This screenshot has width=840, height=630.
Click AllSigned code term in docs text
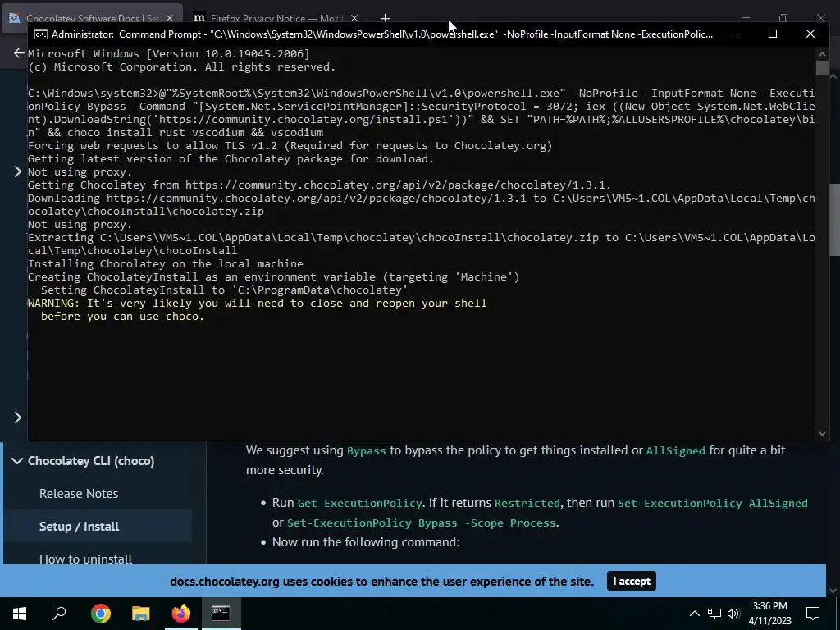tap(676, 450)
